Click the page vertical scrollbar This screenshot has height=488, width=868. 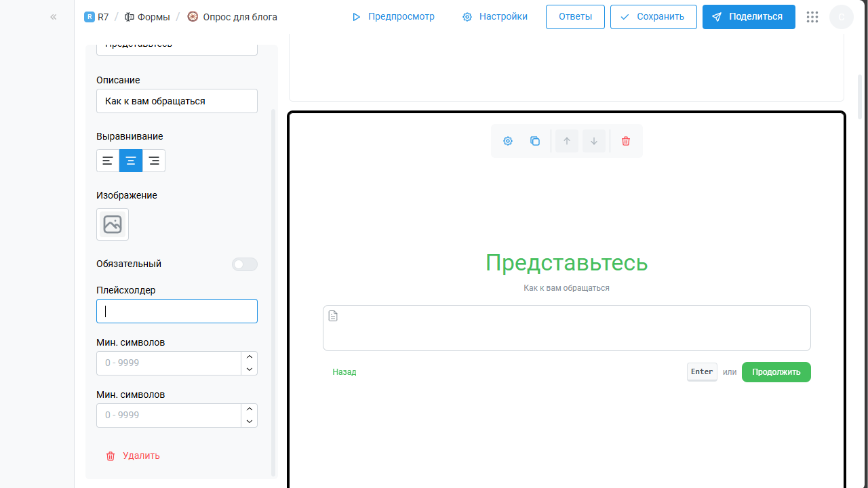tap(861, 97)
